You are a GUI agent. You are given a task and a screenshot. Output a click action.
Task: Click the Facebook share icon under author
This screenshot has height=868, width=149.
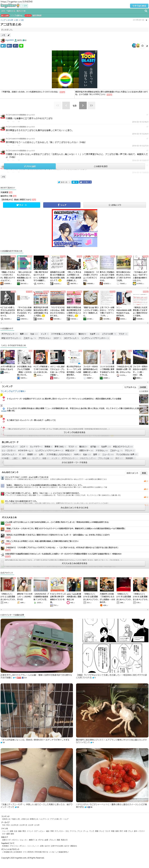pyautogui.click(x=16, y=45)
